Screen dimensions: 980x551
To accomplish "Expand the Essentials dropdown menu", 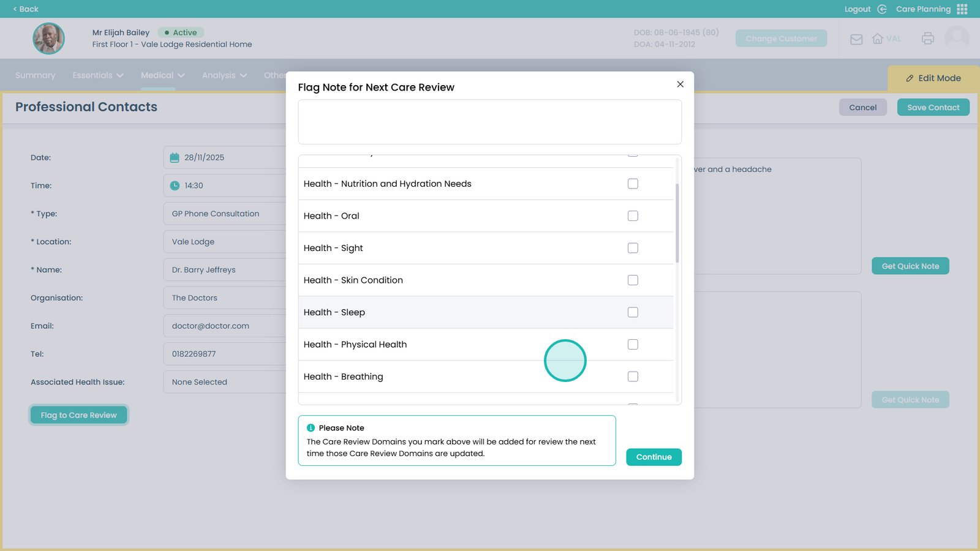I will [x=98, y=75].
